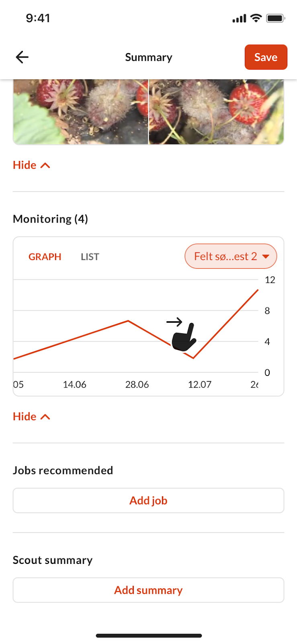The image size is (297, 644).
Task: Click the Add job button
Action: 148,501
